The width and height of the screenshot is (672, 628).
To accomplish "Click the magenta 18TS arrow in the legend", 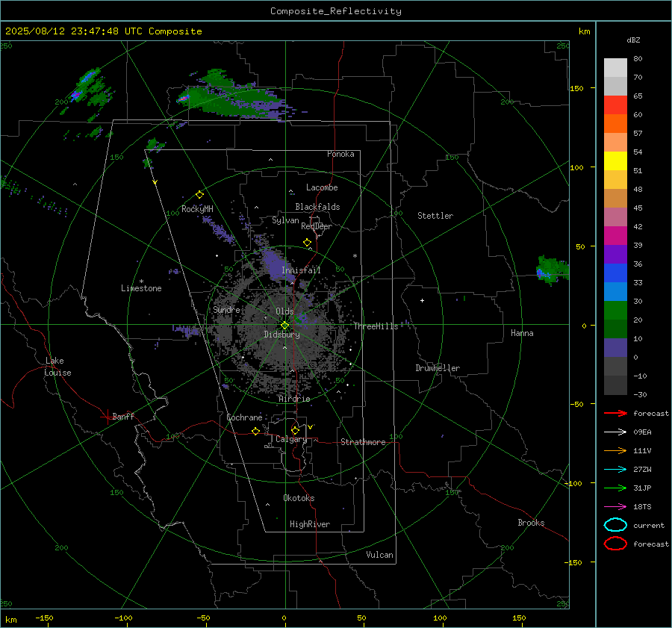I will click(x=615, y=507).
